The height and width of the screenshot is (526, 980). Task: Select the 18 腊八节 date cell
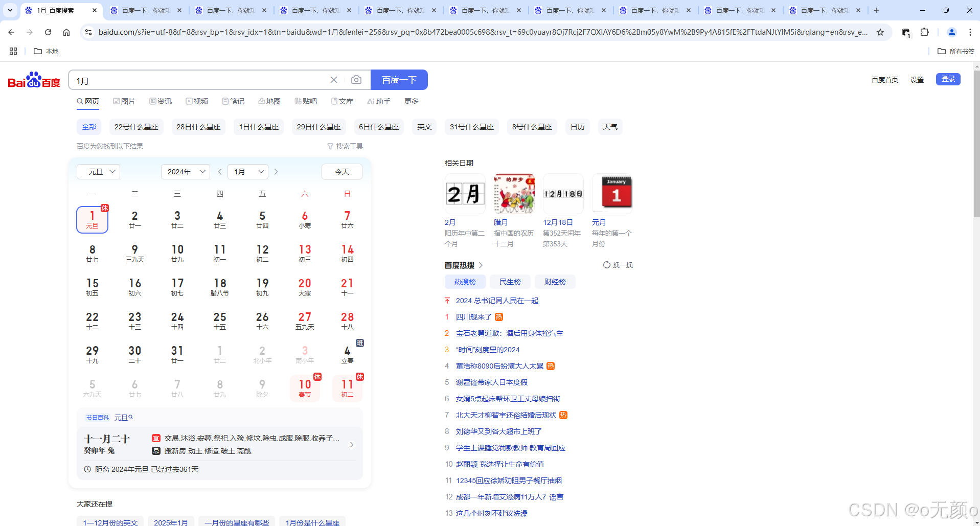220,287
